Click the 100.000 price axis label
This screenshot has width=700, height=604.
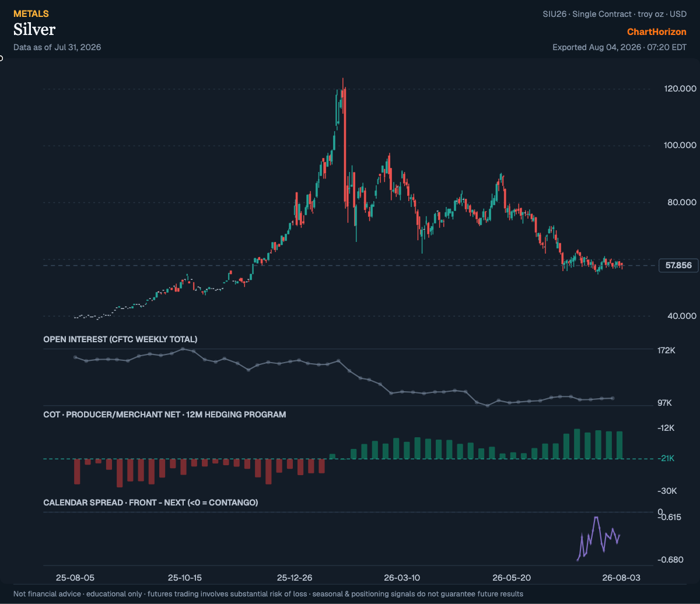click(680, 145)
